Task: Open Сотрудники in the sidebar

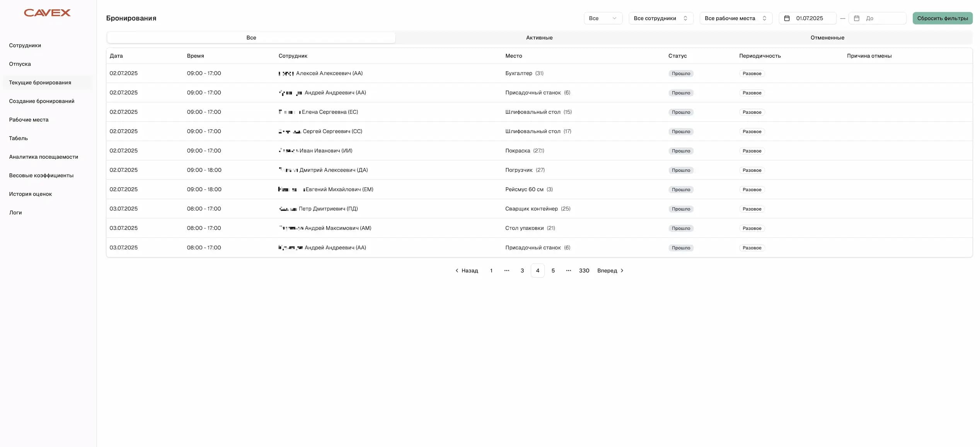Action: (25, 45)
